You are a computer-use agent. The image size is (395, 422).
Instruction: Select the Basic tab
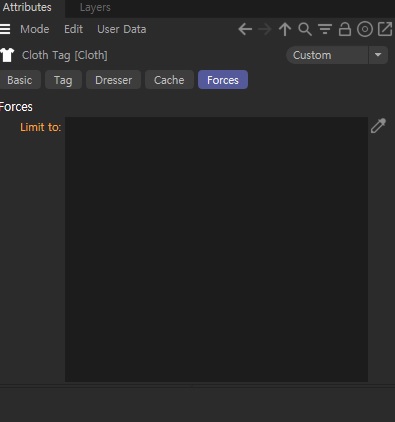pos(20,80)
